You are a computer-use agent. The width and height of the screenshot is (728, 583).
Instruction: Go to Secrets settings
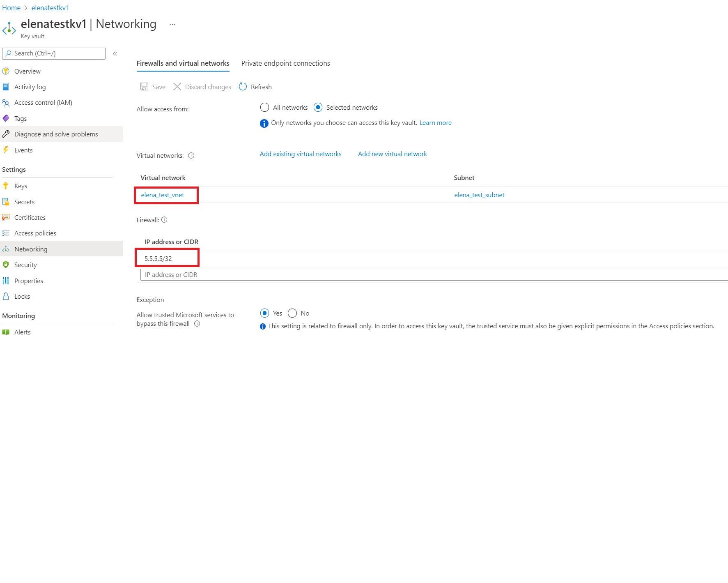24,202
